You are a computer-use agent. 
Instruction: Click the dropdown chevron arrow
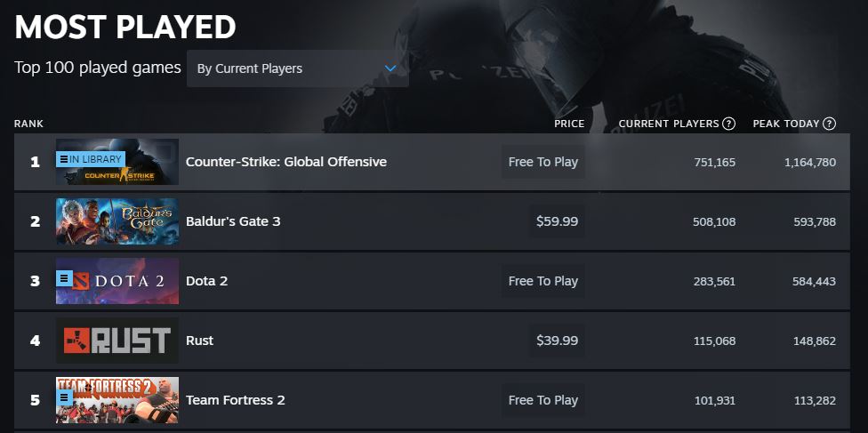pyautogui.click(x=390, y=68)
